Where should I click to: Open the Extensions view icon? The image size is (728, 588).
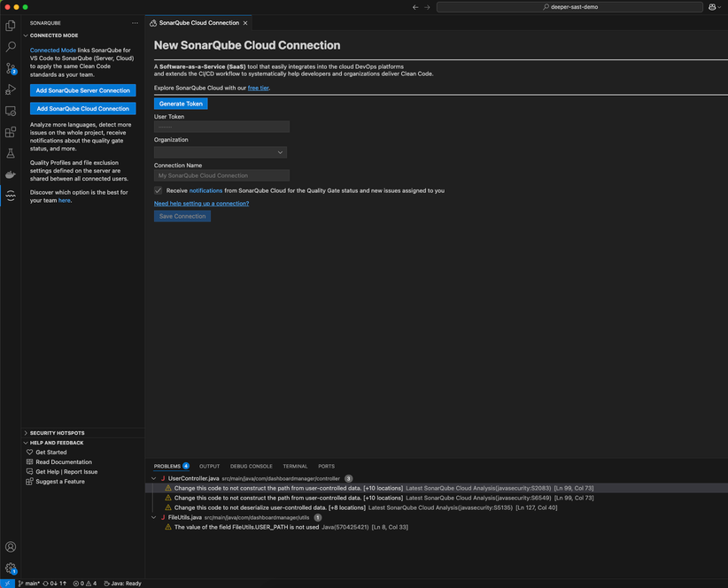coord(11,132)
